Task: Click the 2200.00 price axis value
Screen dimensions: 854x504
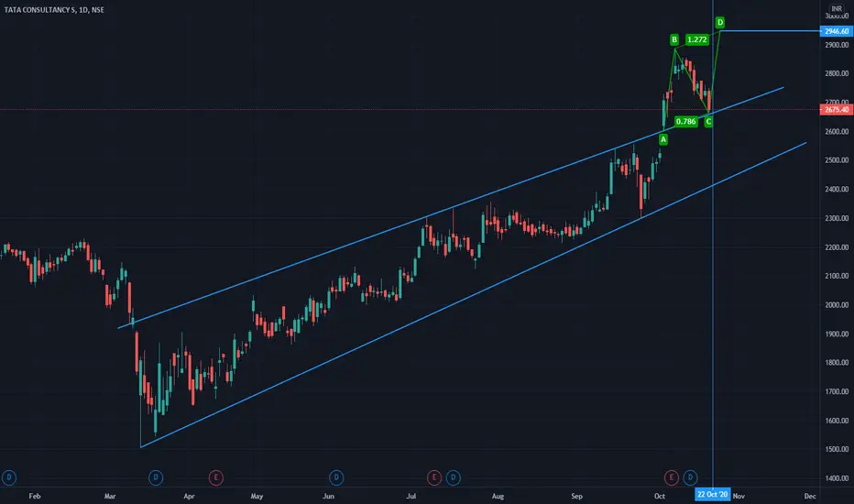Action: (838, 247)
